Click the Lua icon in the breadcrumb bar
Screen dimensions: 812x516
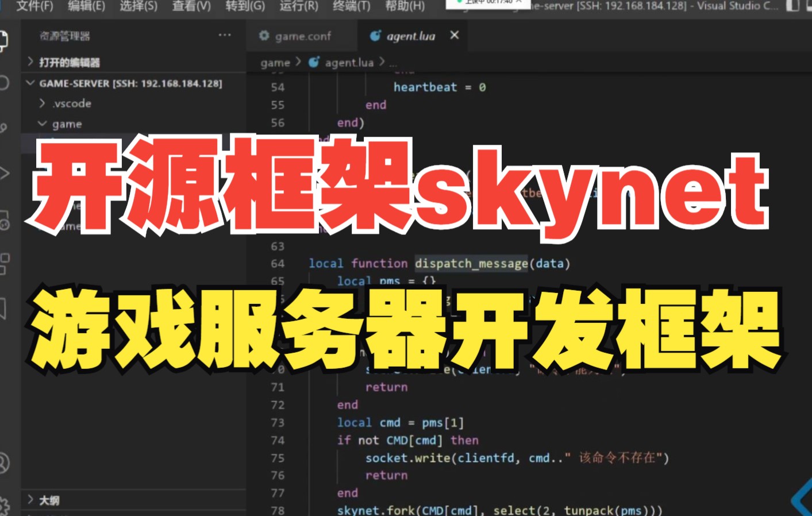click(314, 62)
